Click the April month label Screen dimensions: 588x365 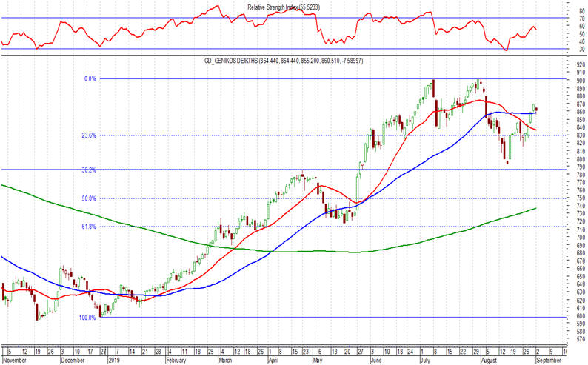pyautogui.click(x=273, y=360)
